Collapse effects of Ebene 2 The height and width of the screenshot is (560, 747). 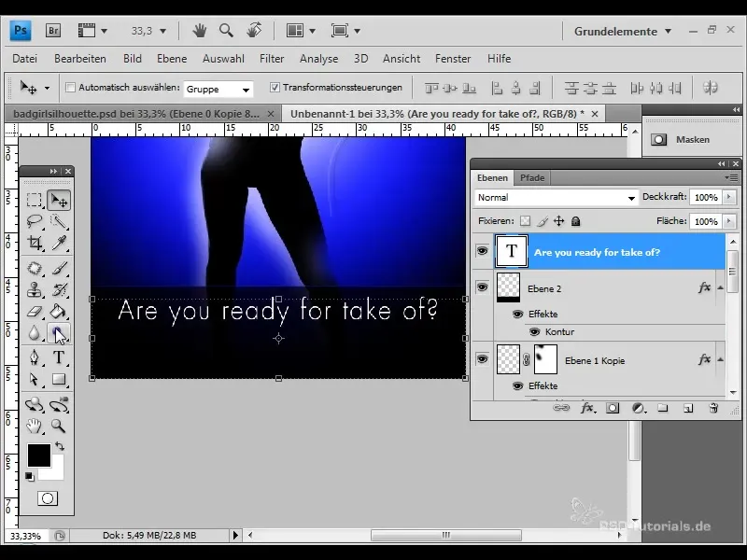(720, 287)
